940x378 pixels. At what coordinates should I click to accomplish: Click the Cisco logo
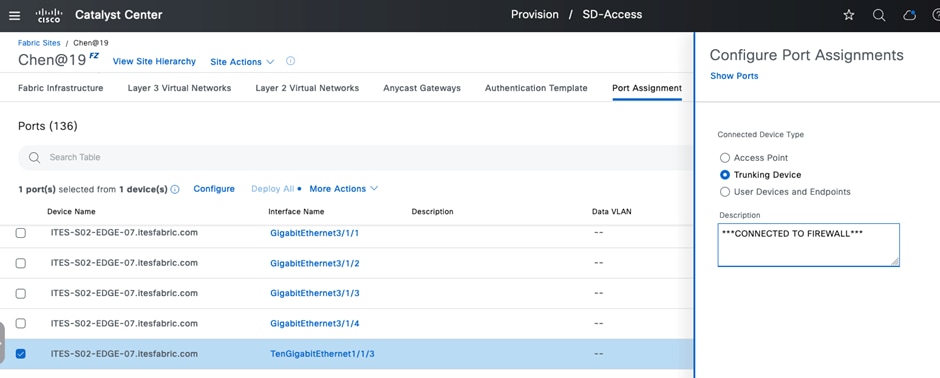[49, 15]
